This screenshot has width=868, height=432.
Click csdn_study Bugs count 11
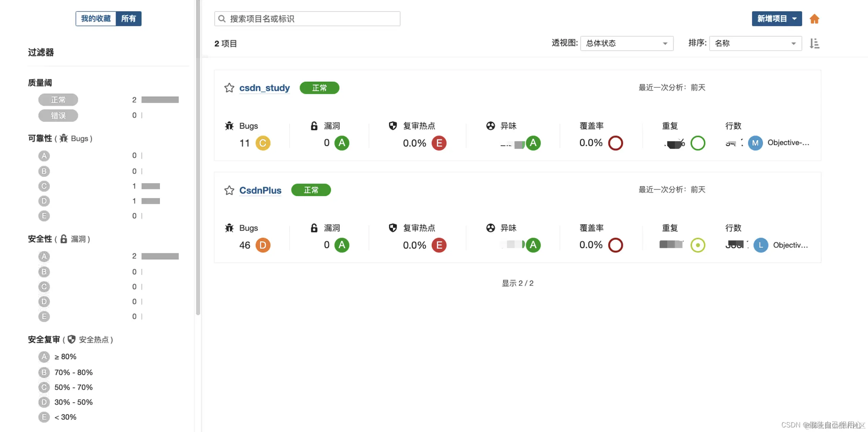pos(244,143)
